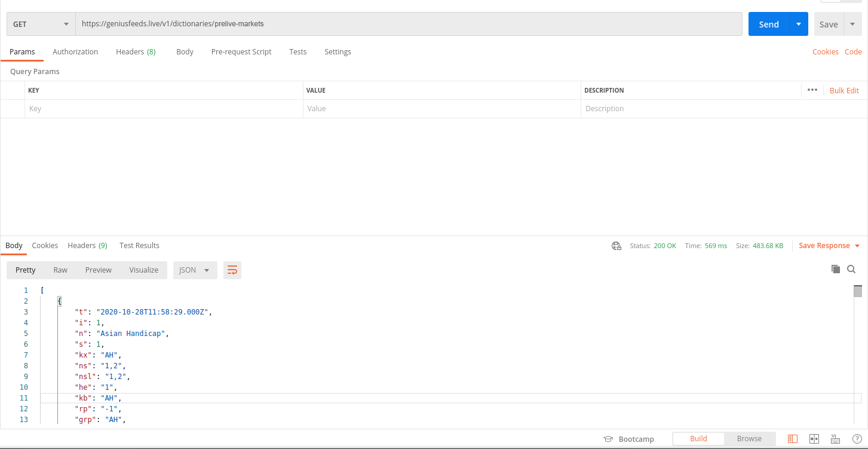
Task: Open the Test Results tab
Action: (139, 245)
